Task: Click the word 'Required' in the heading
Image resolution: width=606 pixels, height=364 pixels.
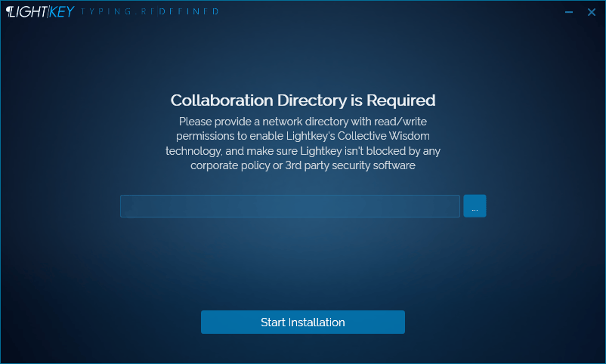Action: point(401,100)
